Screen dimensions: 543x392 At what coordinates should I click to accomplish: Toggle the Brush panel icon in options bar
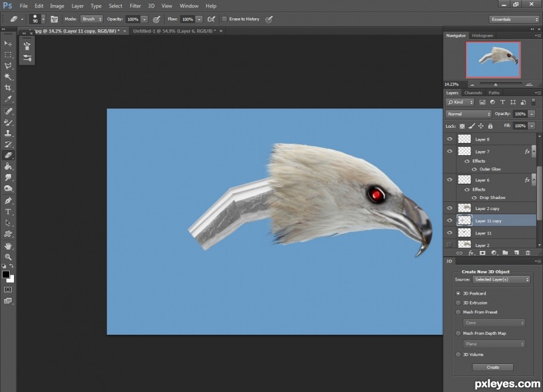point(54,19)
